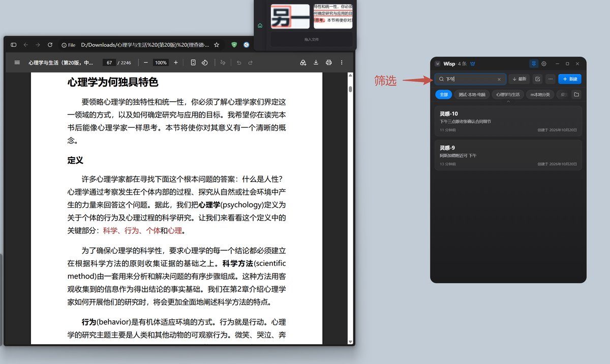
Task: Click the PDF scrollbar up arrow
Action: coord(350,76)
